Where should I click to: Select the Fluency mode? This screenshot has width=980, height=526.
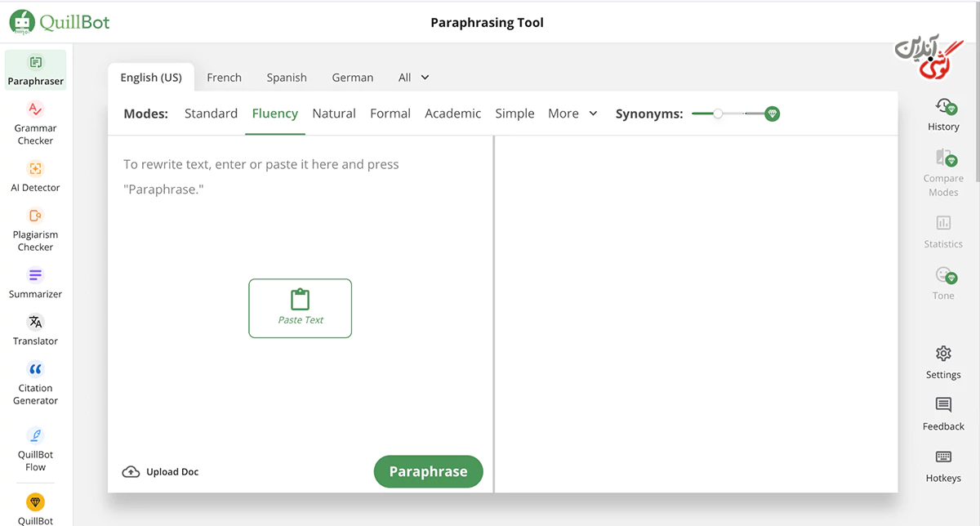pos(274,114)
